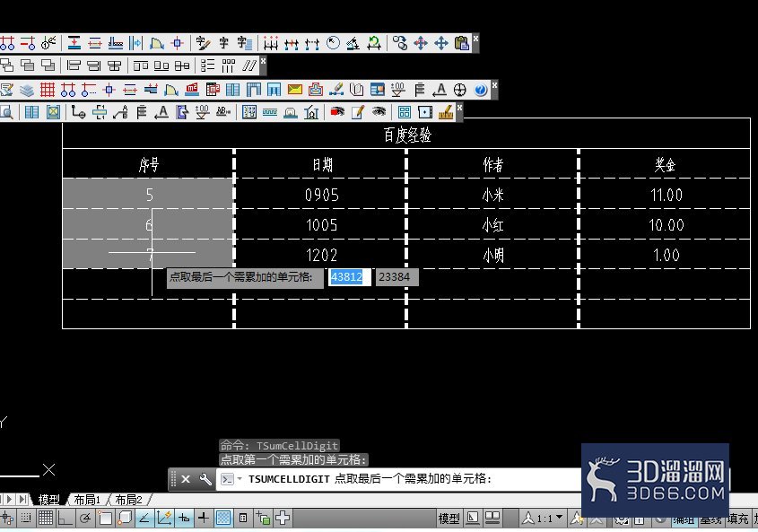Select the red eye hide-object icon
This screenshot has height=532, width=758.
click(x=337, y=112)
